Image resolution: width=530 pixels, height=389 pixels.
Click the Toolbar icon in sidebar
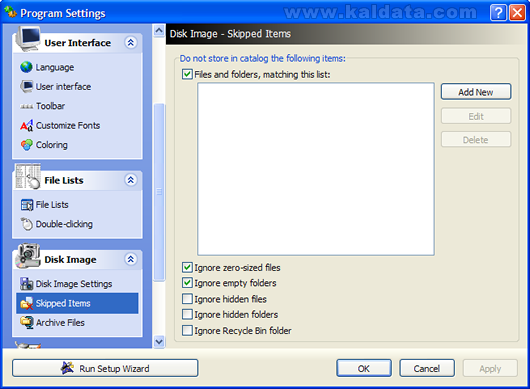tap(26, 106)
